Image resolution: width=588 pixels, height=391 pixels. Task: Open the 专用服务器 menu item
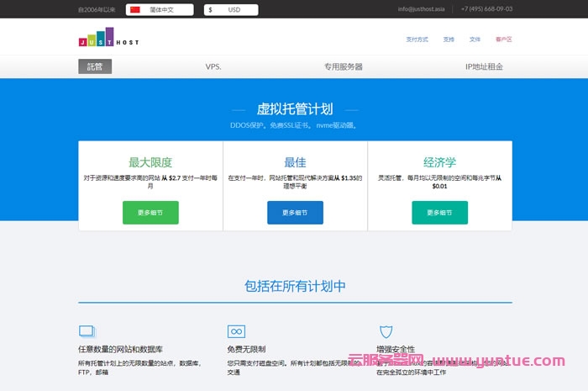(343, 66)
